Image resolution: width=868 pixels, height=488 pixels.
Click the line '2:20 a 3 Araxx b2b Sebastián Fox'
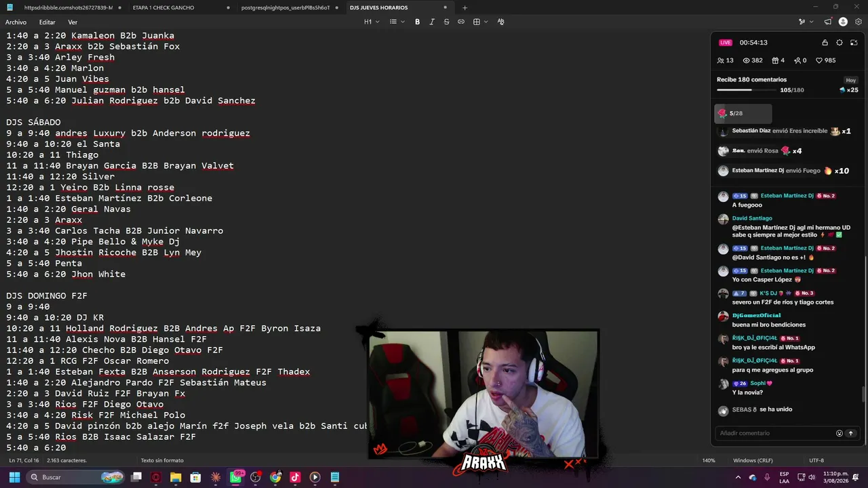93,47
